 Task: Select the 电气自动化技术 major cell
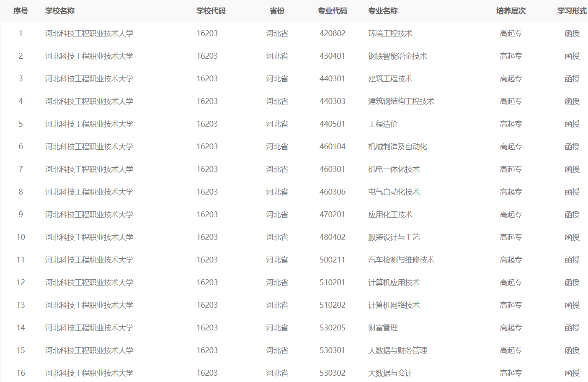[394, 192]
